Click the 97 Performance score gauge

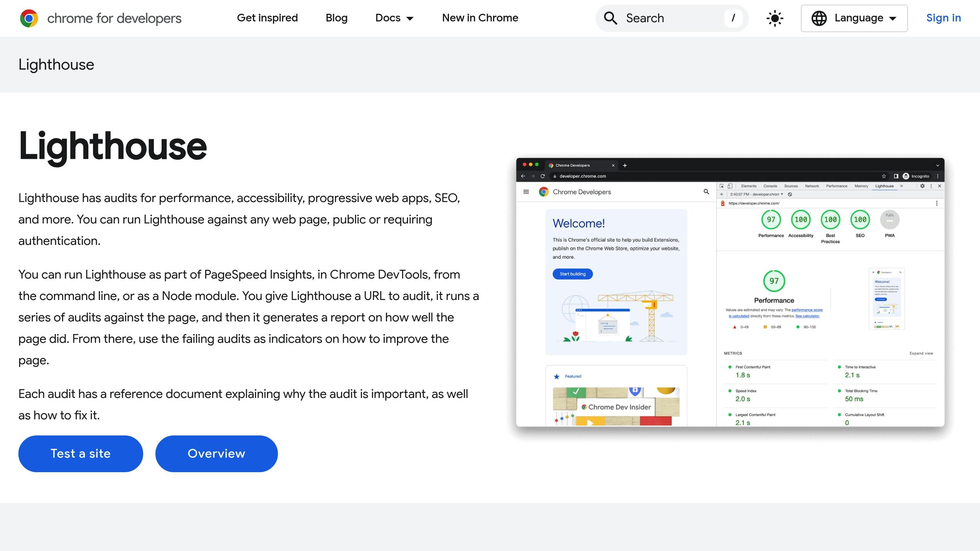pyautogui.click(x=771, y=220)
